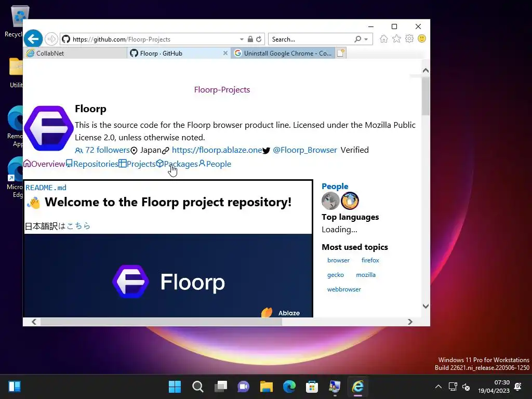Click the vertical scrollbar up arrow
This screenshot has width=532, height=399.
425,71
